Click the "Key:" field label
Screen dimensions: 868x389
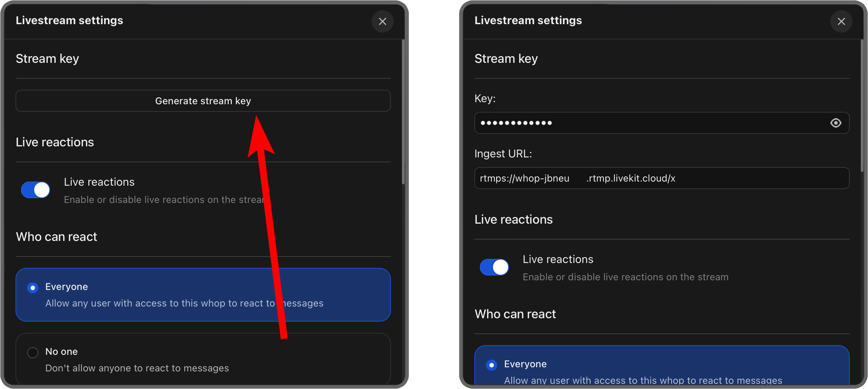485,99
